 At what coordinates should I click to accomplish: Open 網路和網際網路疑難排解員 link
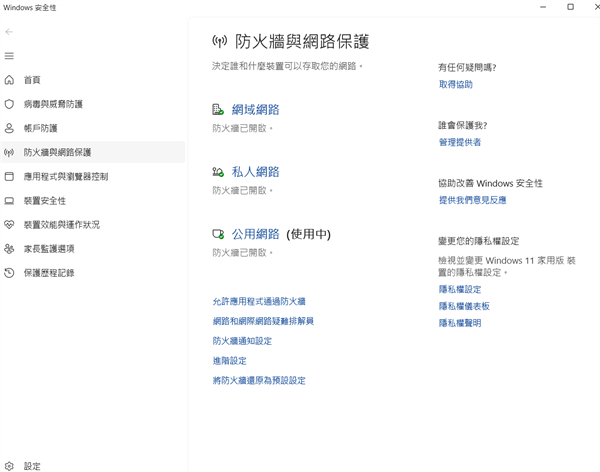[263, 321]
